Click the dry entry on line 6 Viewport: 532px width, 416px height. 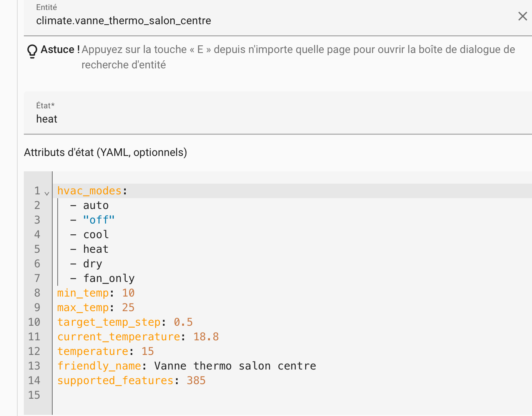coord(93,264)
